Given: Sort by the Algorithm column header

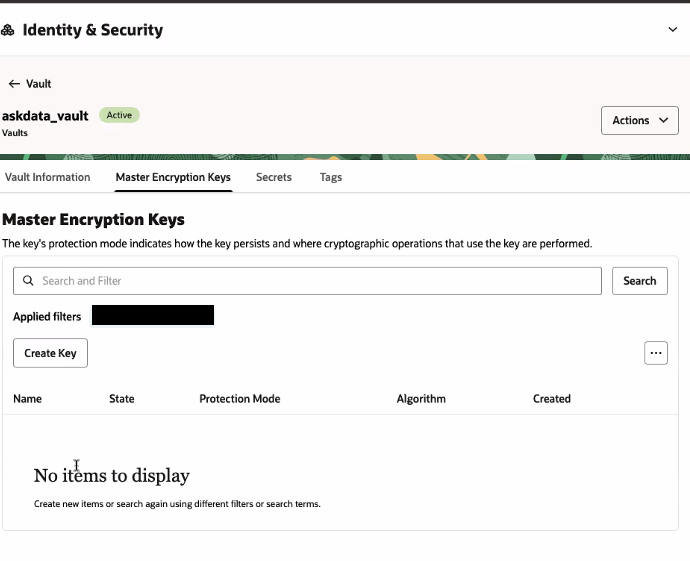Looking at the screenshot, I should [421, 399].
